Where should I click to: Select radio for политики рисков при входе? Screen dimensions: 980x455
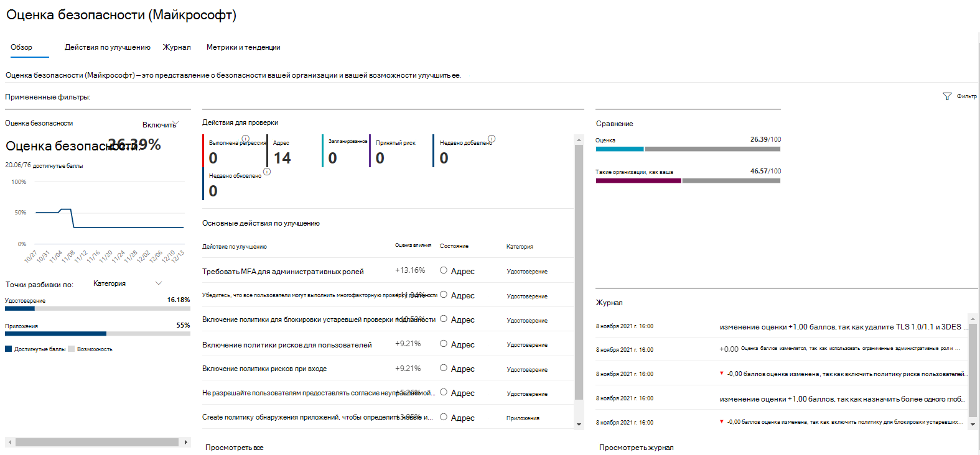click(x=444, y=368)
